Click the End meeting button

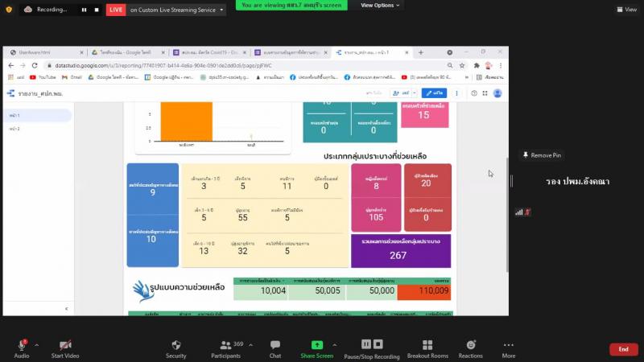623,349
